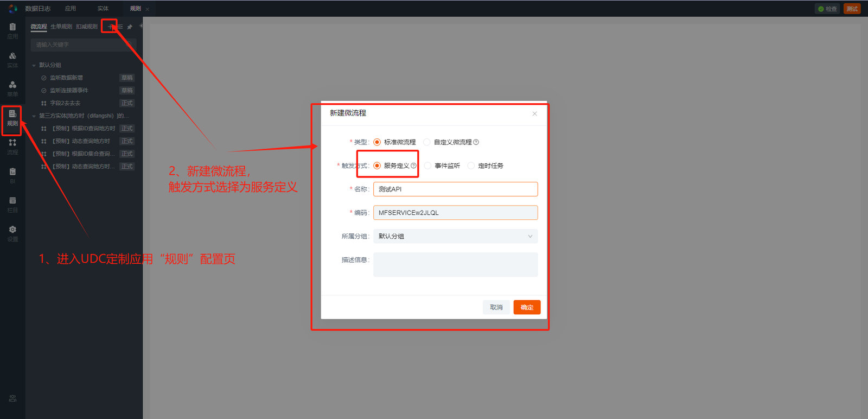Image resolution: width=868 pixels, height=419 pixels.
Task: Click help icon next to 自定义微流程
Action: (x=476, y=142)
